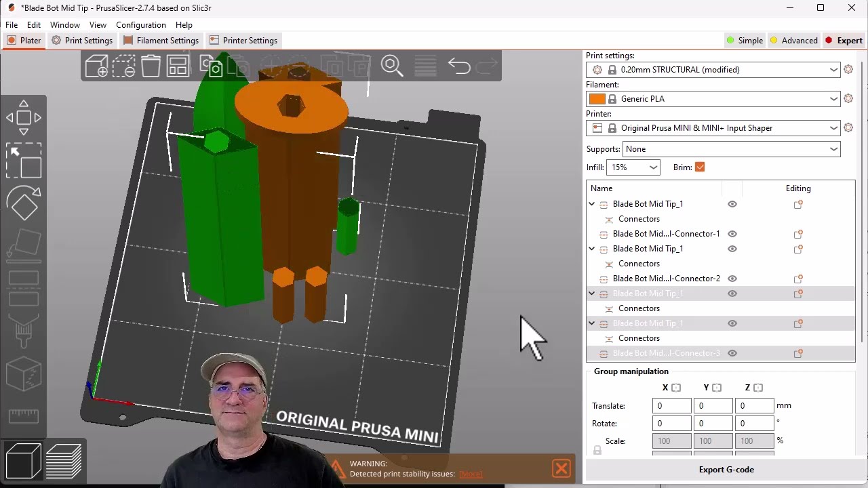
Task: Select the Seam painting cube tool
Action: point(24,374)
